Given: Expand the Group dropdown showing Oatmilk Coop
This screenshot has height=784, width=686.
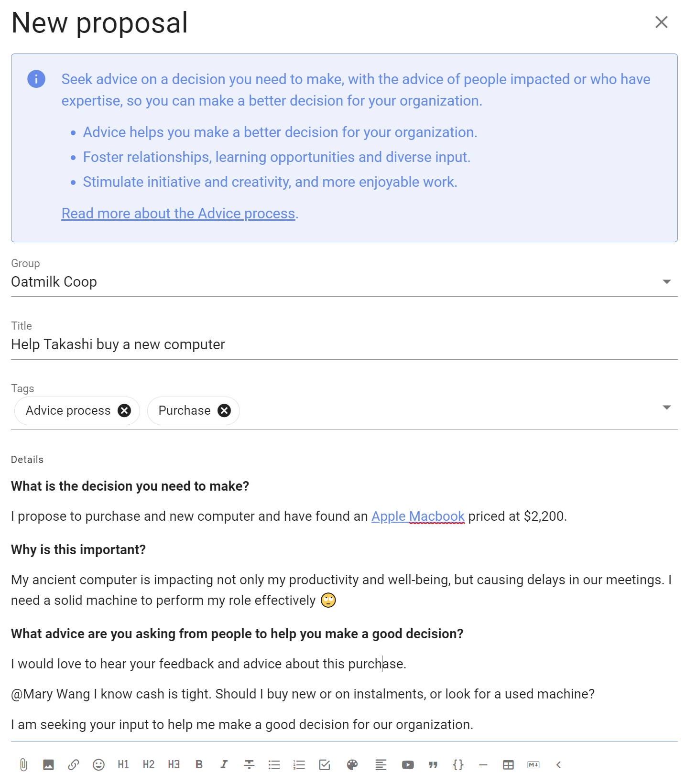Looking at the screenshot, I should (344, 282).
